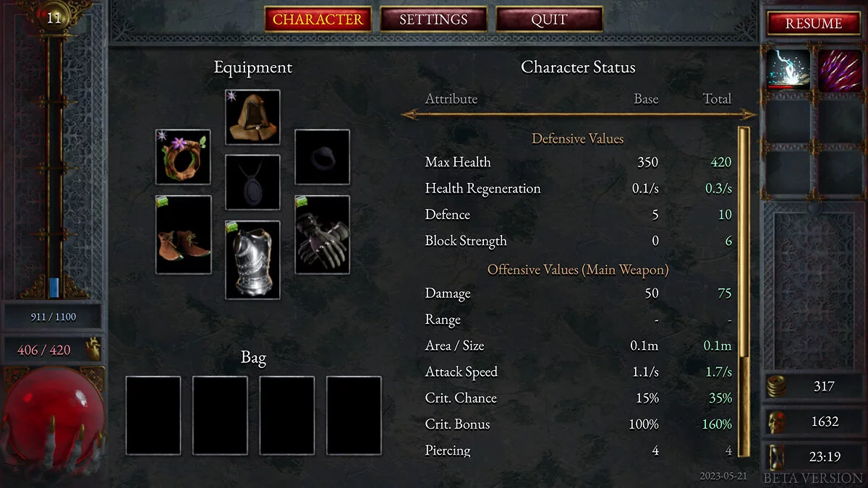Click the experience progress bar 911/1100
The image size is (868, 488).
[x=54, y=317]
